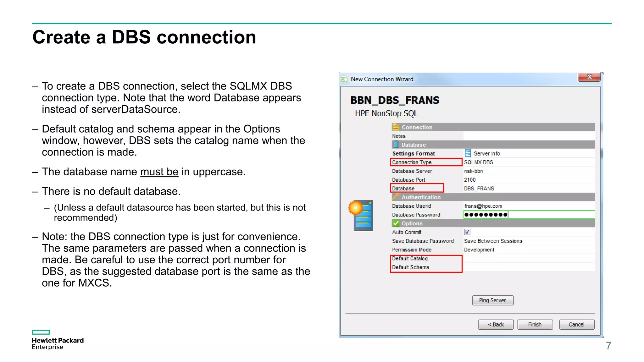Click the Options green checkmark icon
Screen dimensions: 644x362
tap(396, 223)
